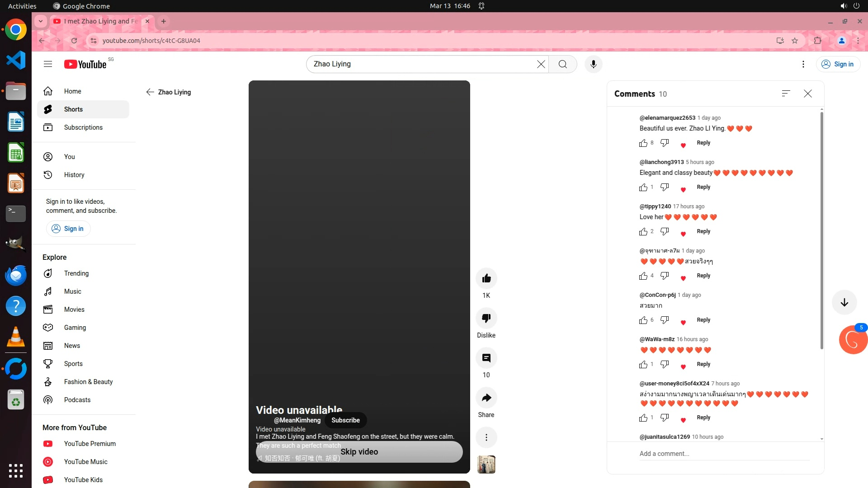This screenshot has height=488, width=868.
Task: Click the voice search microphone icon
Action: pyautogui.click(x=593, y=64)
